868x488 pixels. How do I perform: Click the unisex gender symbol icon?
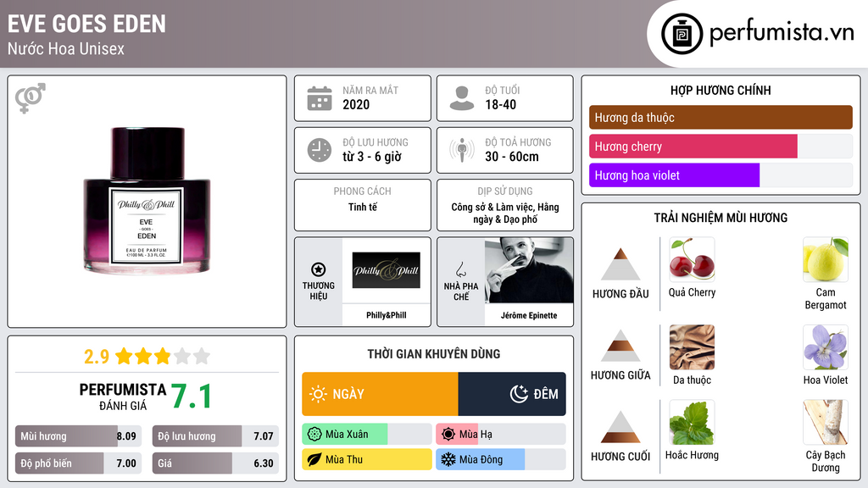(30, 98)
